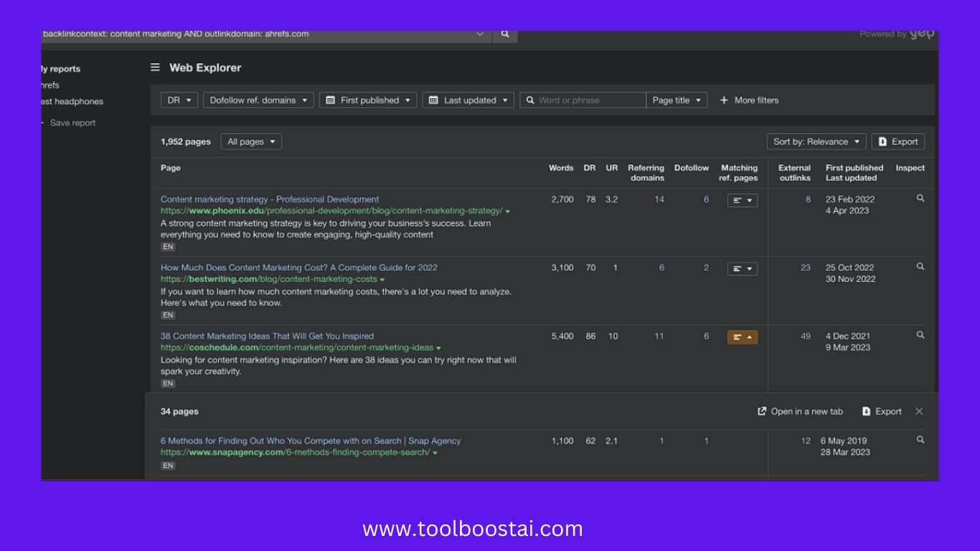Open the hamburger menu beside Web Explorer
This screenshot has width=980, height=551.
tap(155, 67)
